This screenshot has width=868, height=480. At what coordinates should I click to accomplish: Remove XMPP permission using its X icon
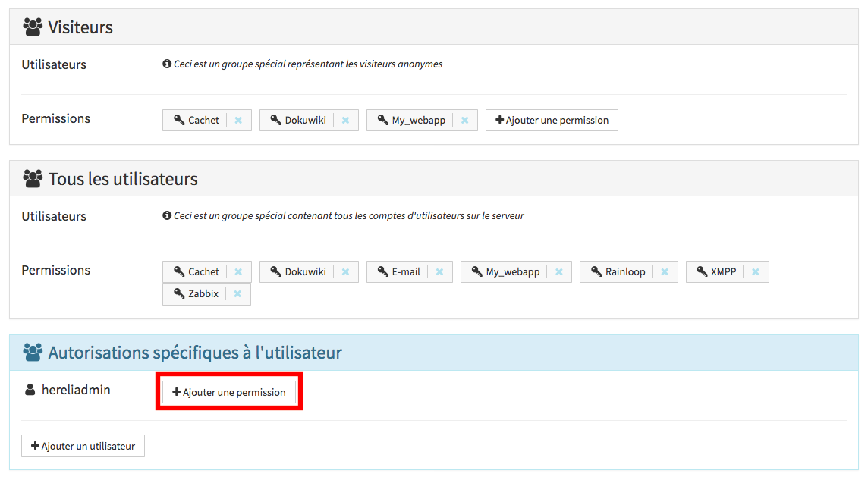tap(756, 272)
